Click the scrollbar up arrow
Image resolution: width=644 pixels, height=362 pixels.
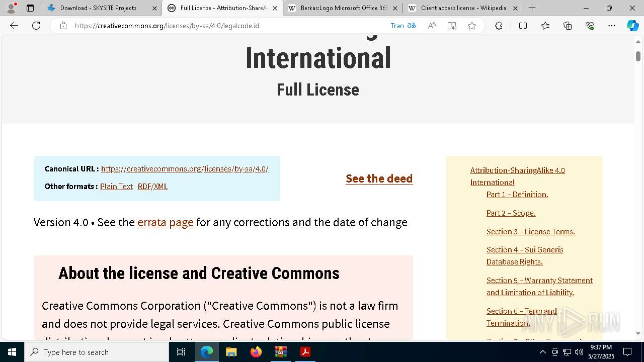(x=638, y=41)
